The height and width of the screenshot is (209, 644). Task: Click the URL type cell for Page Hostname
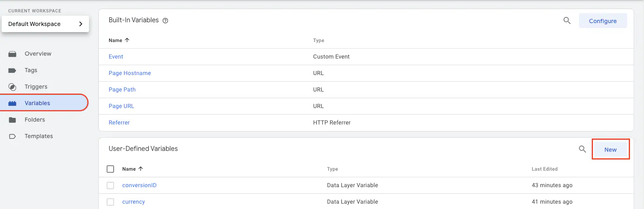click(x=318, y=73)
